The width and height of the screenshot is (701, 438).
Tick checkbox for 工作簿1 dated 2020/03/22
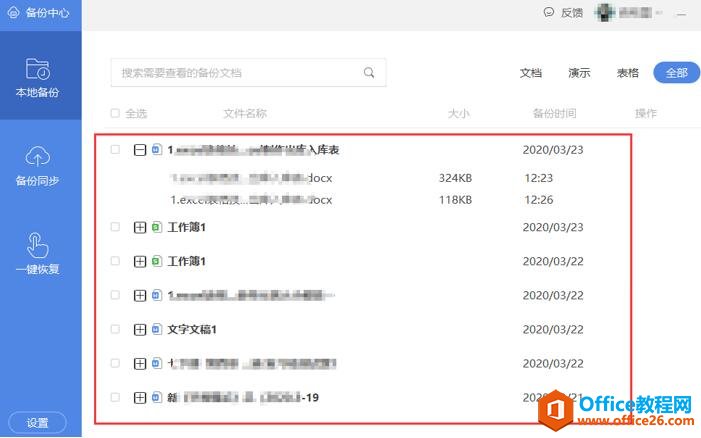(x=115, y=261)
